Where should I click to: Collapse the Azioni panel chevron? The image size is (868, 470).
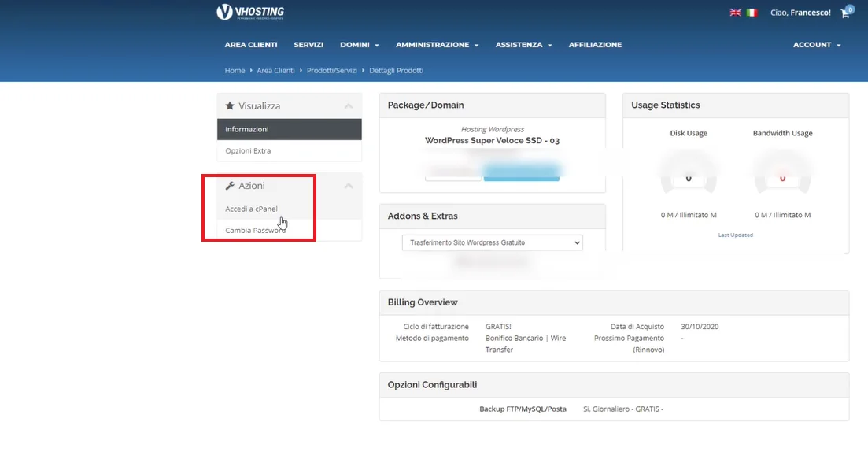point(348,186)
